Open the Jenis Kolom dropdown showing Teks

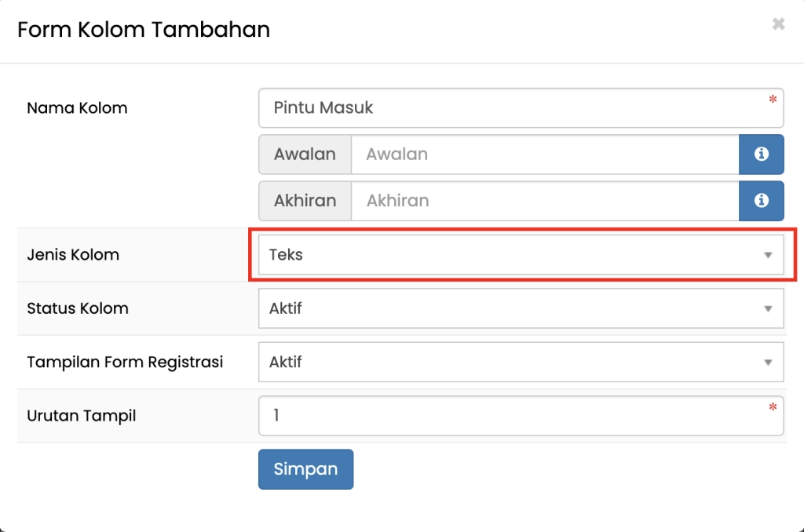(x=521, y=255)
